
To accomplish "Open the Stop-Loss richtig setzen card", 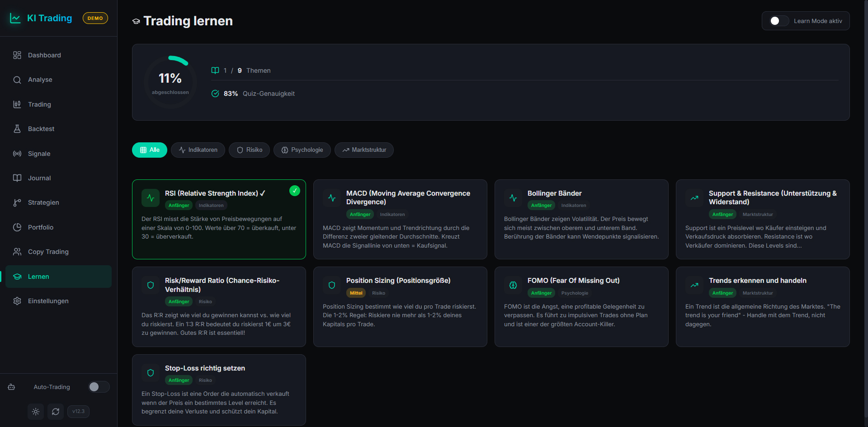I will (219, 389).
